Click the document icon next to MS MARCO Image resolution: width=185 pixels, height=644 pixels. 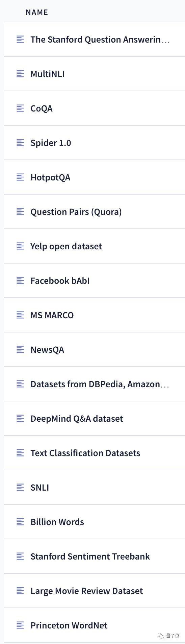[x=20, y=315]
